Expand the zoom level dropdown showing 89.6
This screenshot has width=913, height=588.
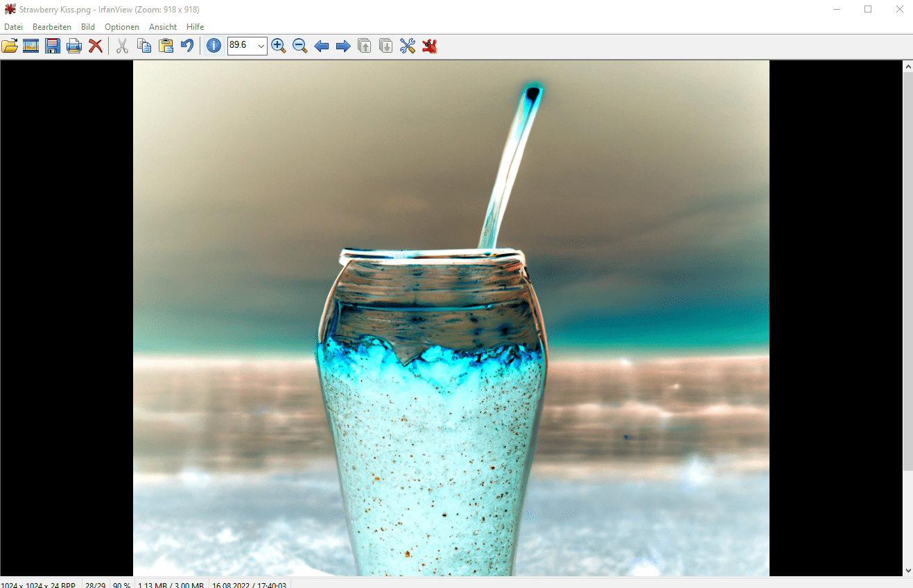pyautogui.click(x=261, y=46)
